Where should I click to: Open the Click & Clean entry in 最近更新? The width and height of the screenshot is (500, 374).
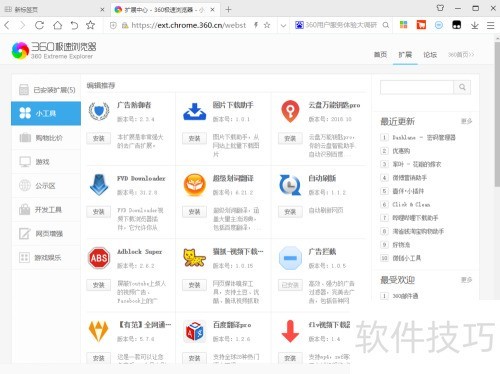(x=411, y=204)
